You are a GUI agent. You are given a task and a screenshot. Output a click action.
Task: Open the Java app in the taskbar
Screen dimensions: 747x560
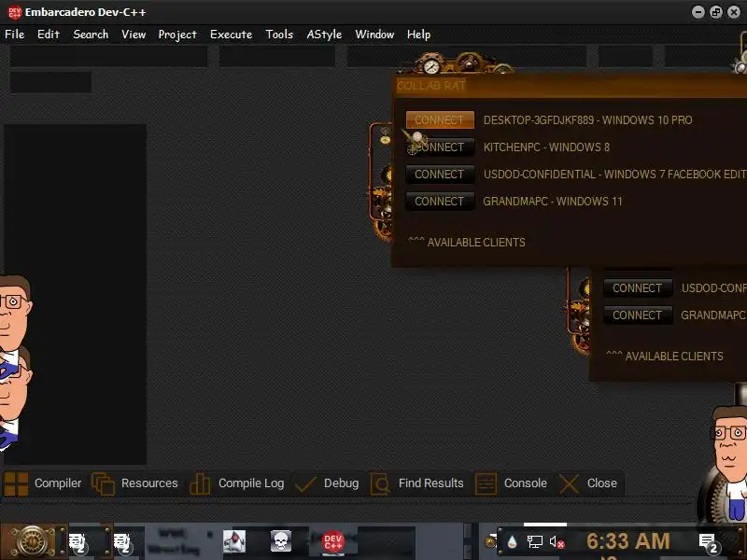pyautogui.click(x=234, y=541)
